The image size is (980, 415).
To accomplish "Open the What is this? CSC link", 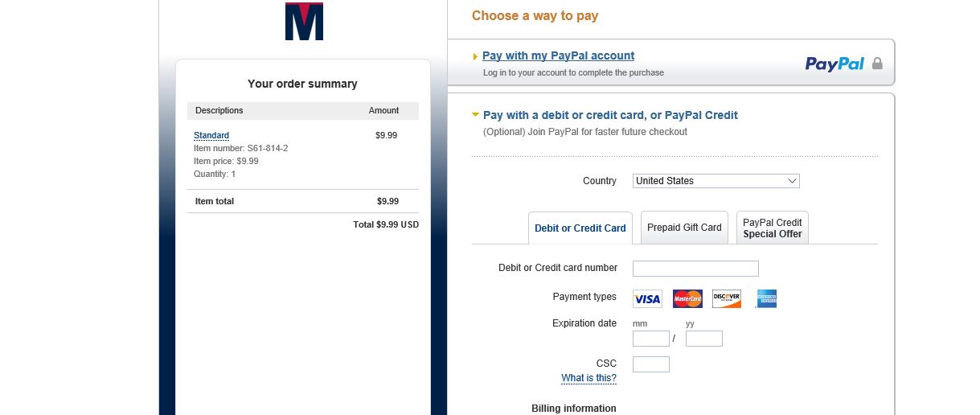I will click(x=589, y=378).
